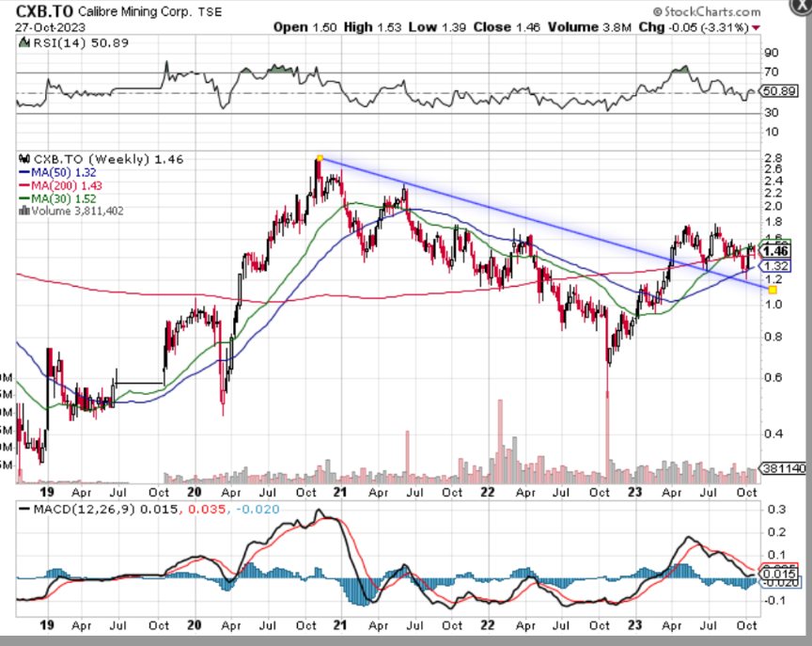Click the 0.015 MACD value tag on right axis
Image resolution: width=812 pixels, height=646 pixels.
(779, 574)
